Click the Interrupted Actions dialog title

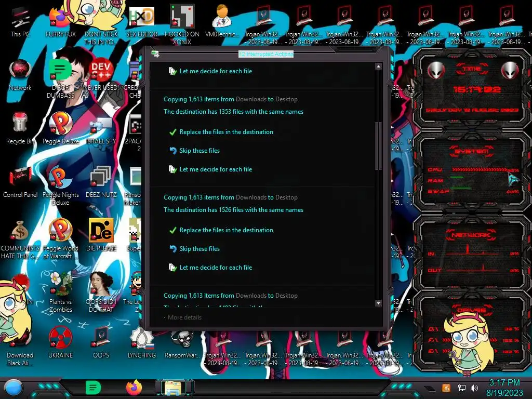[266, 54]
